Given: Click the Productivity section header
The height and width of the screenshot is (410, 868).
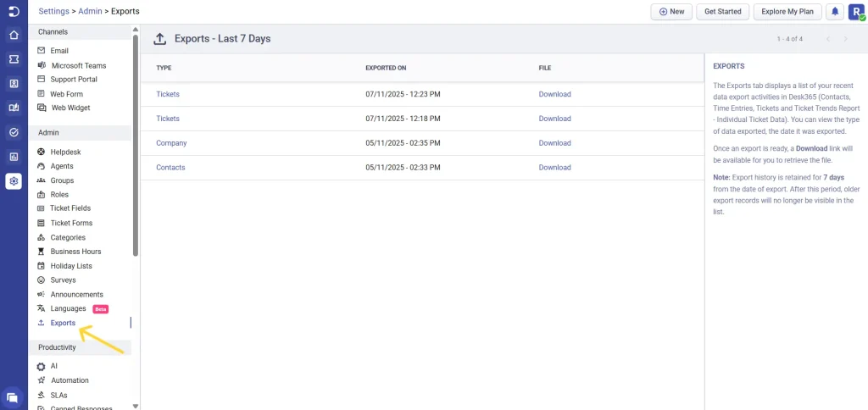Looking at the screenshot, I should [x=57, y=347].
